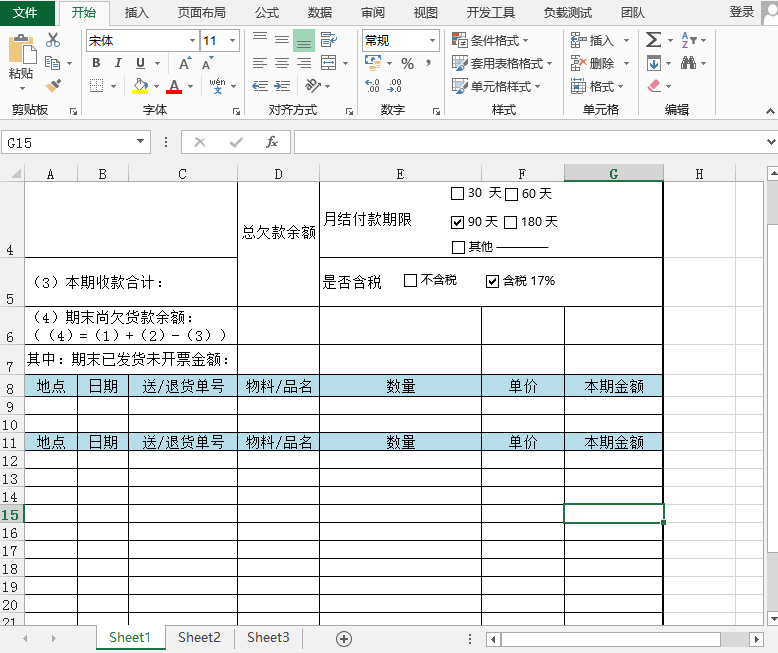Align text to the left
This screenshot has width=778, height=653.
tap(259, 63)
